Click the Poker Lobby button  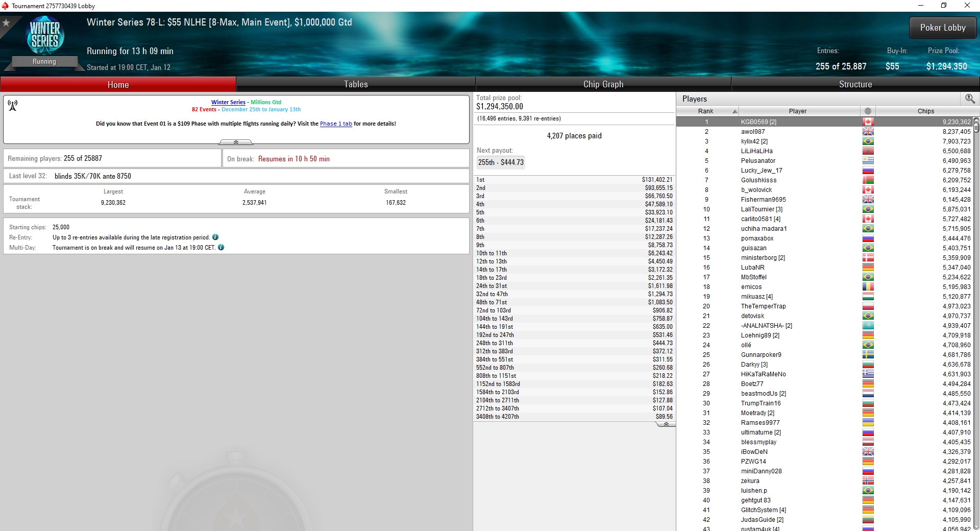943,28
